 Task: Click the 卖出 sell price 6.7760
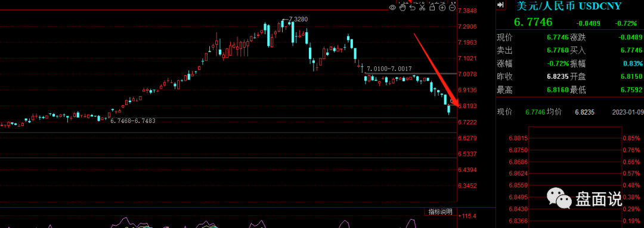pyautogui.click(x=558, y=51)
